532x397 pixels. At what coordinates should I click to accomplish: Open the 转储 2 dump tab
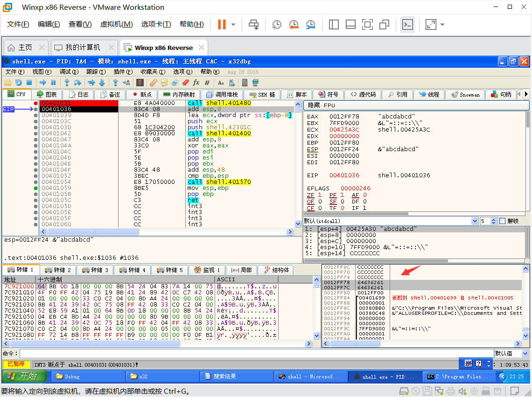tap(58, 270)
